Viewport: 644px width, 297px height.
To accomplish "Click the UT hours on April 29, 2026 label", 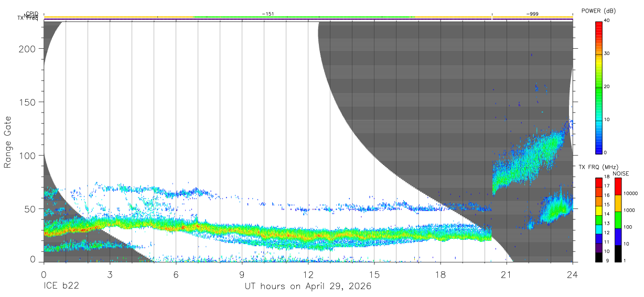I will pyautogui.click(x=308, y=287).
